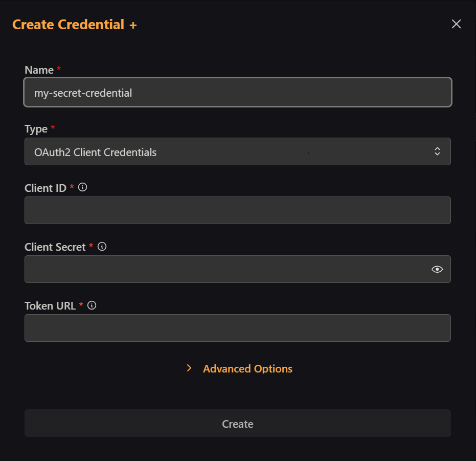Click the Client ID label text
Image resolution: width=476 pixels, height=461 pixels.
[45, 188]
